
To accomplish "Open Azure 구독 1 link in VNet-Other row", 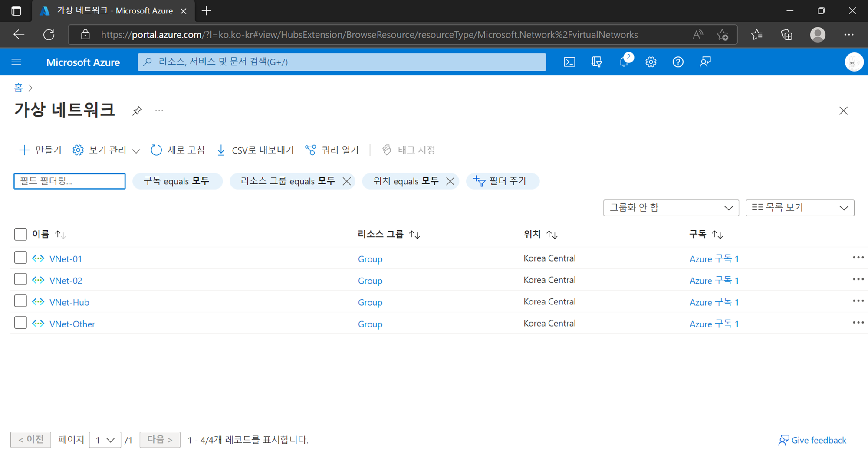I will 714,324.
